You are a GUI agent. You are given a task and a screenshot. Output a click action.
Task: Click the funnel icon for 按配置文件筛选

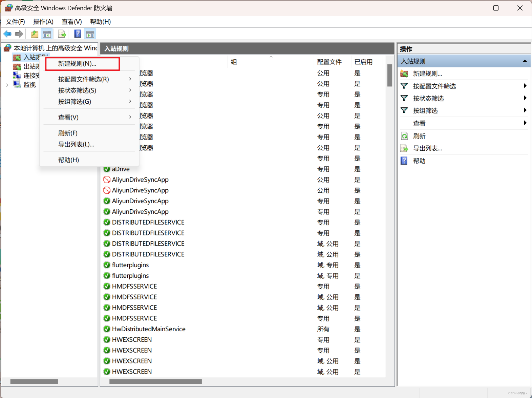[x=404, y=86]
